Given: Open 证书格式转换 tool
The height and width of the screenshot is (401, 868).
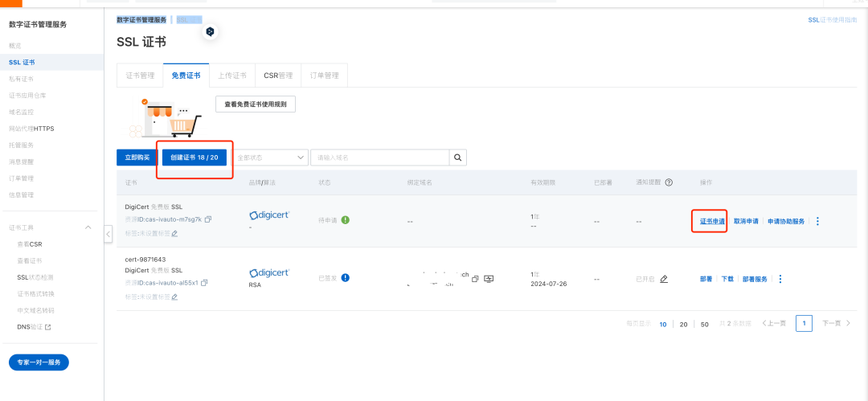Looking at the screenshot, I should (36, 293).
